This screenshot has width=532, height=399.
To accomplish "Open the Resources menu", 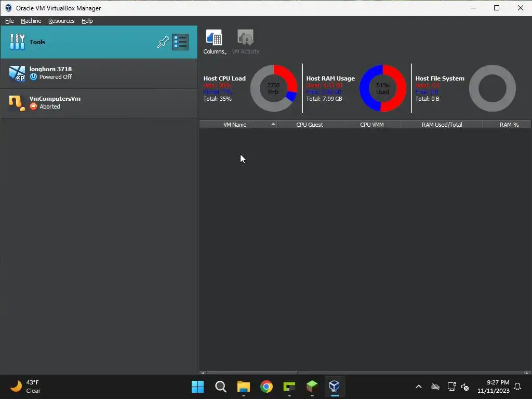I will coord(61,21).
